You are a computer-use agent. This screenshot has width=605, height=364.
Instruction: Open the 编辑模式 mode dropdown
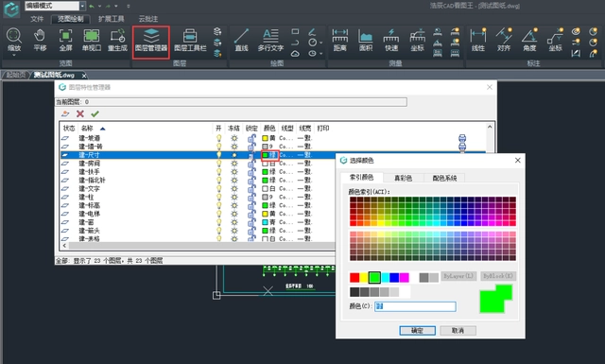[82, 6]
